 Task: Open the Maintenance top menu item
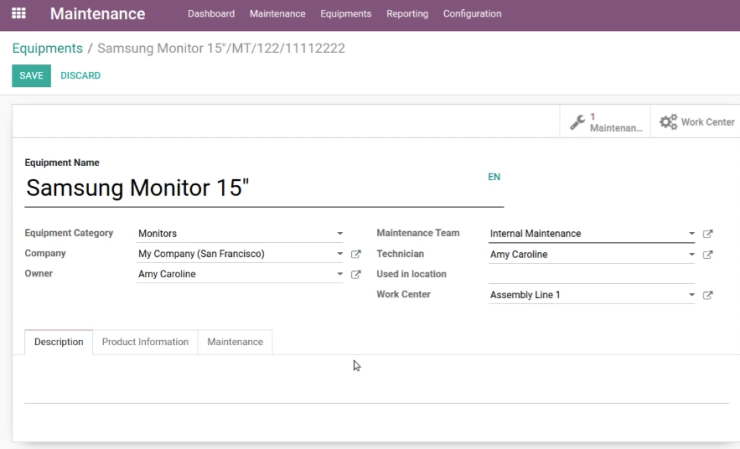pyautogui.click(x=278, y=14)
